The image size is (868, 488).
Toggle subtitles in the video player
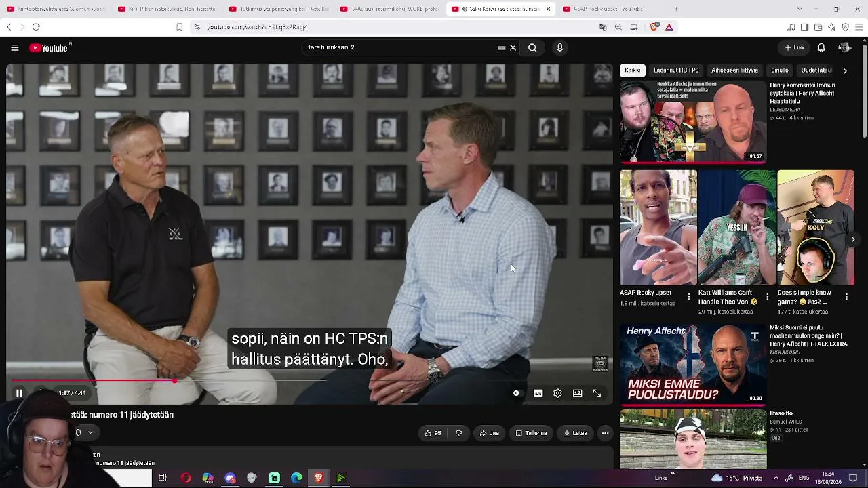point(538,393)
